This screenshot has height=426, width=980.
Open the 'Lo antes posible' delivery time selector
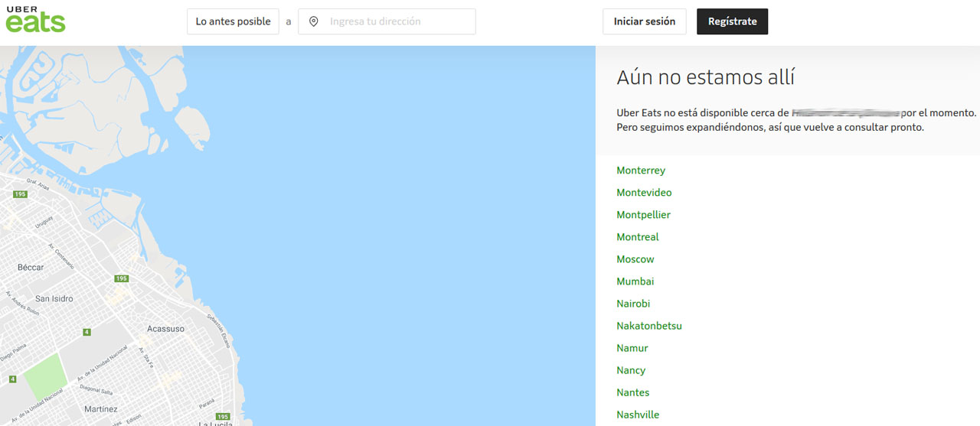pyautogui.click(x=233, y=21)
